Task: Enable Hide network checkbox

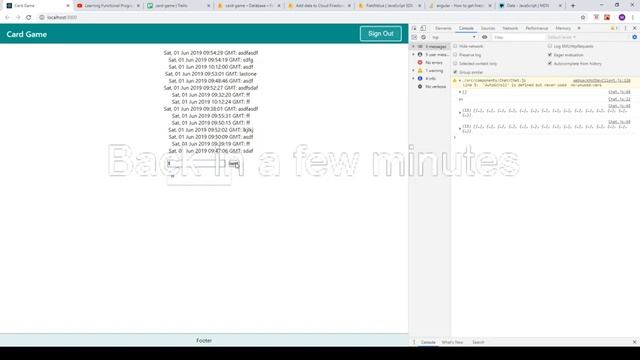Action: (x=456, y=46)
